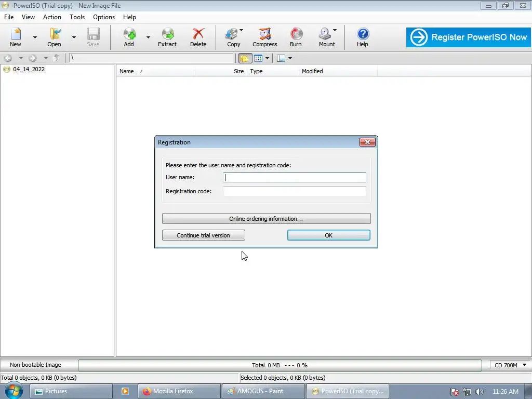Click the Mount toolbar icon
The width and height of the screenshot is (532, 399).
pos(326,37)
